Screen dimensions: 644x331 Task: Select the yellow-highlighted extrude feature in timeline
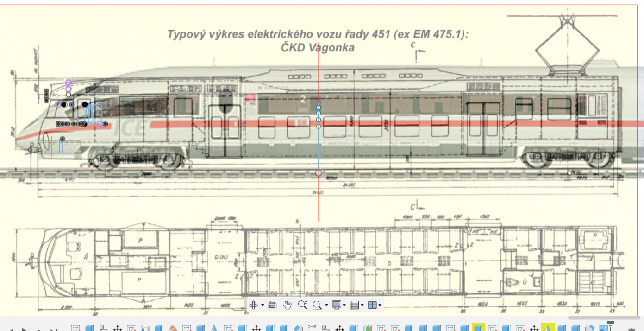478,328
